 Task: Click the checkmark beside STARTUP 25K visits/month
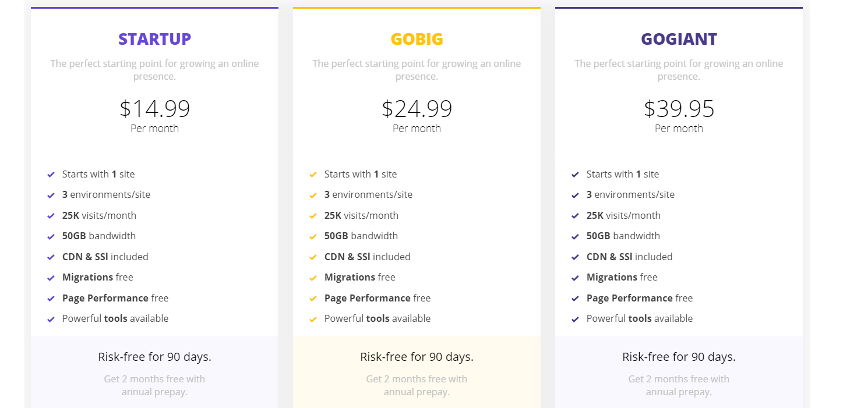click(51, 216)
